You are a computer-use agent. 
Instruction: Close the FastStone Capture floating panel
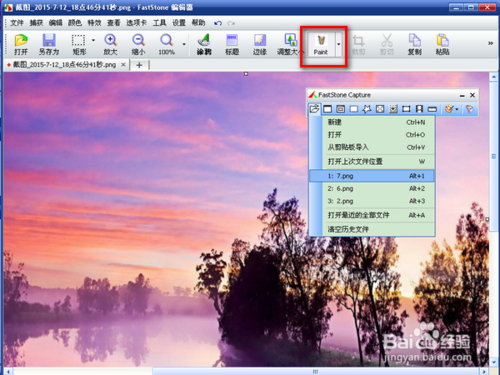pos(472,95)
